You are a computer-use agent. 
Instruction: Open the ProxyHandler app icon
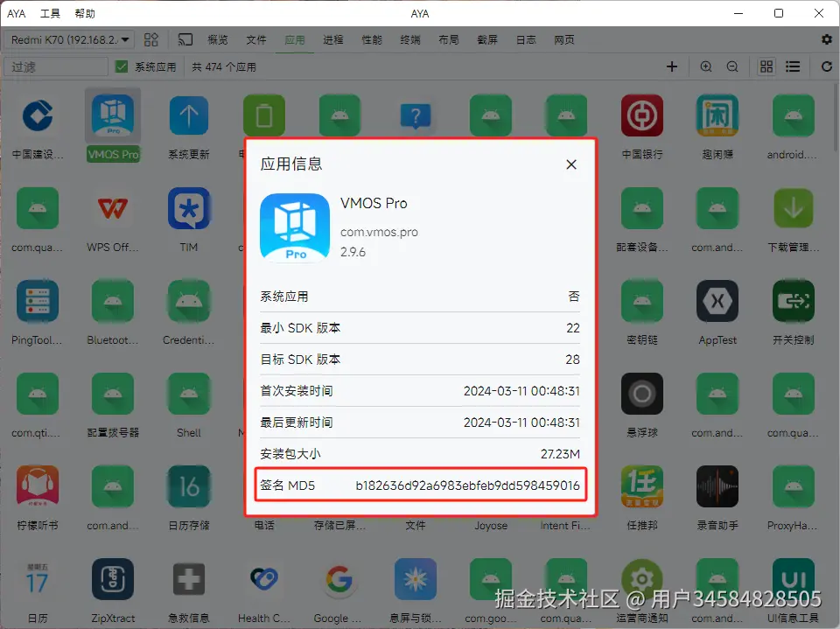(x=794, y=486)
